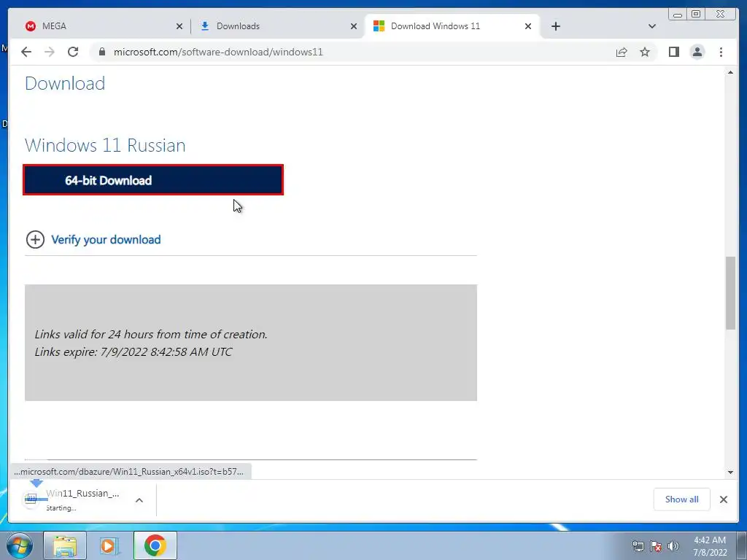This screenshot has height=560, width=747.
Task: Open Action Center flag icon
Action: coord(656,546)
